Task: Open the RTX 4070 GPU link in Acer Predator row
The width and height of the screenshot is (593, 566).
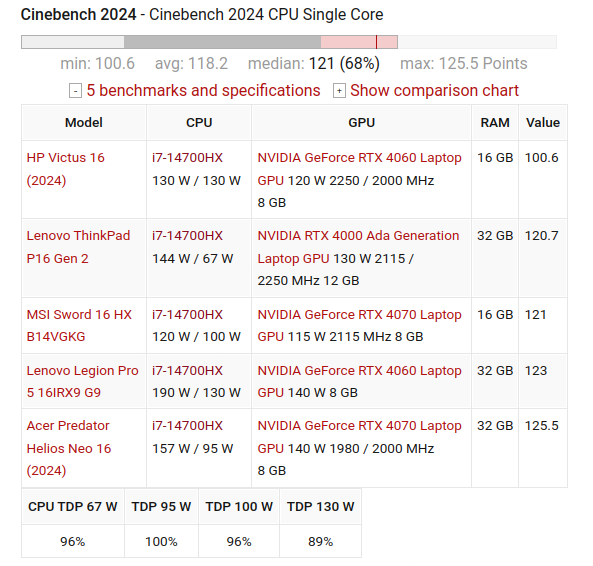Action: coord(359,437)
